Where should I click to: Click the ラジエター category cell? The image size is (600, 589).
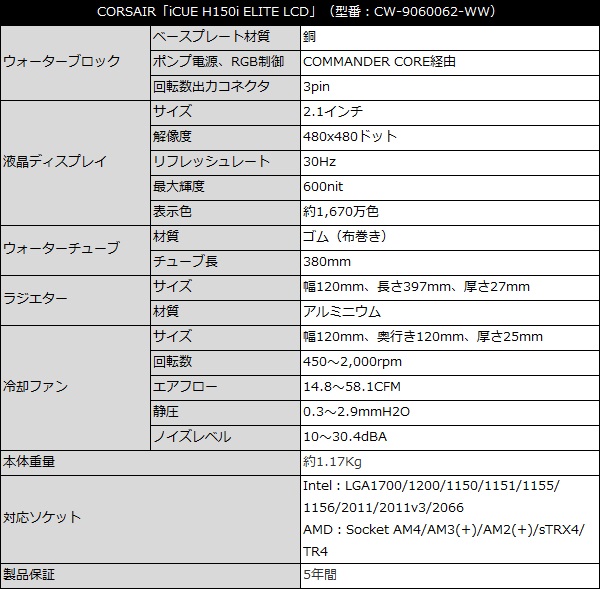tap(76, 300)
